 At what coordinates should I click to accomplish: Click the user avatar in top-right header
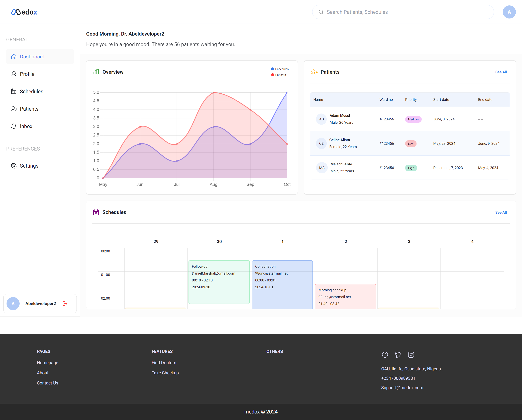509,12
